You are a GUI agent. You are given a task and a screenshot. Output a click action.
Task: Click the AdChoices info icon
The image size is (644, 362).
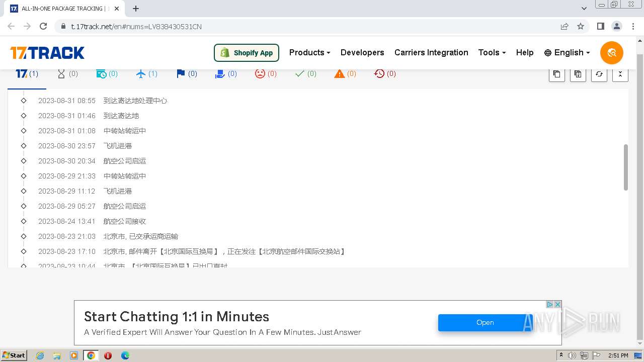tap(550, 304)
